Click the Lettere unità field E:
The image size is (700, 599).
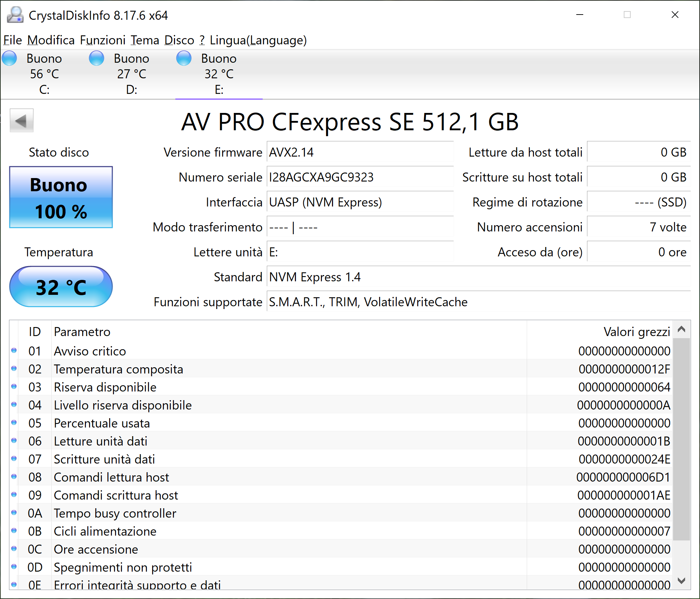coord(360,252)
